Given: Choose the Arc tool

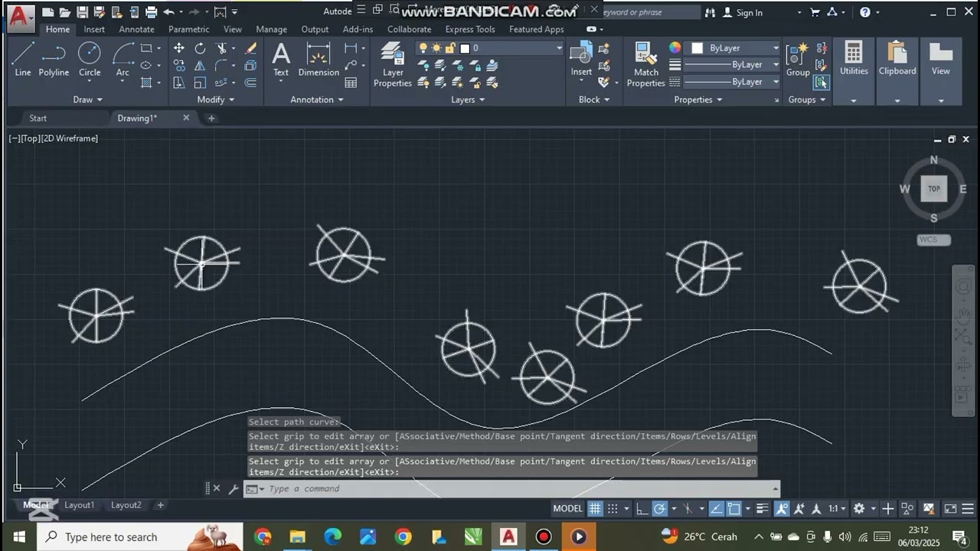Looking at the screenshot, I should [x=122, y=60].
